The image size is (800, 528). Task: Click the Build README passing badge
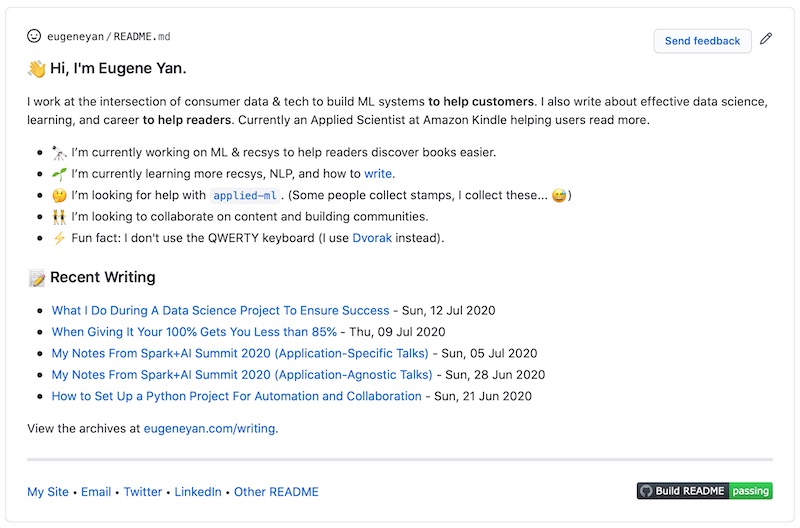pos(704,491)
